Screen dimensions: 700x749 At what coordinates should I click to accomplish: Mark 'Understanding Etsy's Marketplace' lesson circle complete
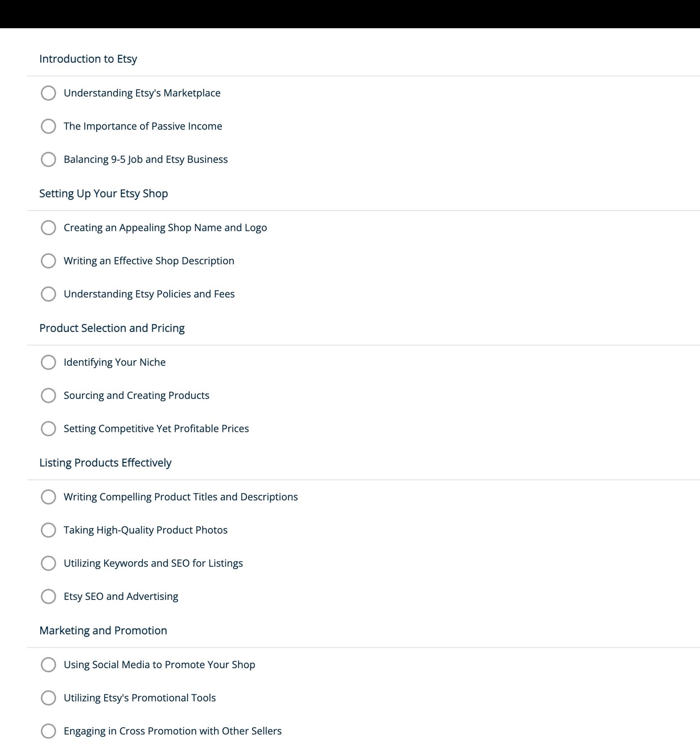coord(48,93)
